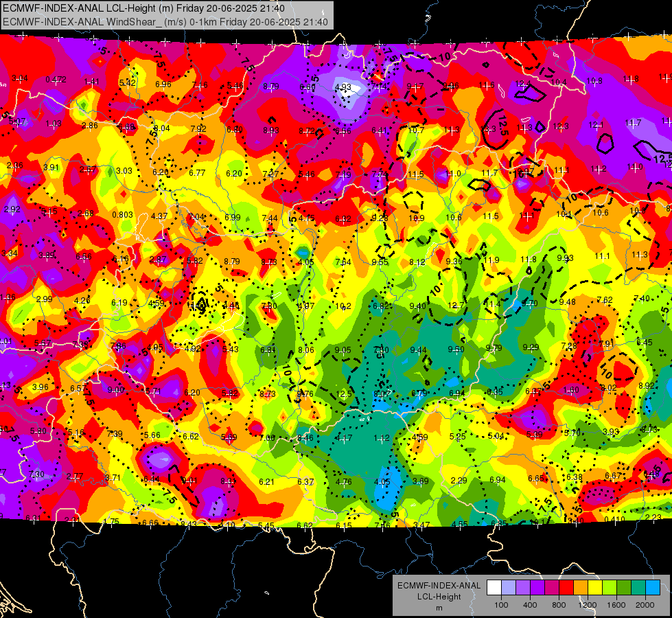Screen dimensions: 672x618
Task: Click the teal legend swatch
Action: pos(638,588)
